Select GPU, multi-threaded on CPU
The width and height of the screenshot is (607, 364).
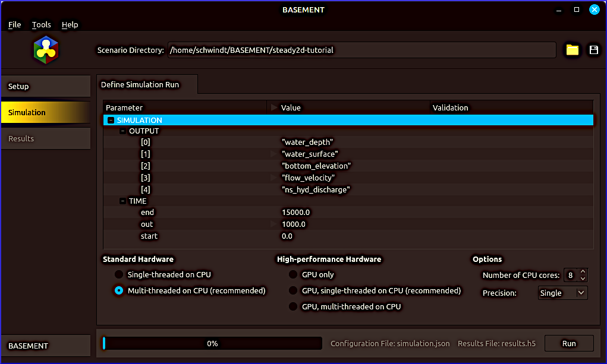pyautogui.click(x=293, y=306)
